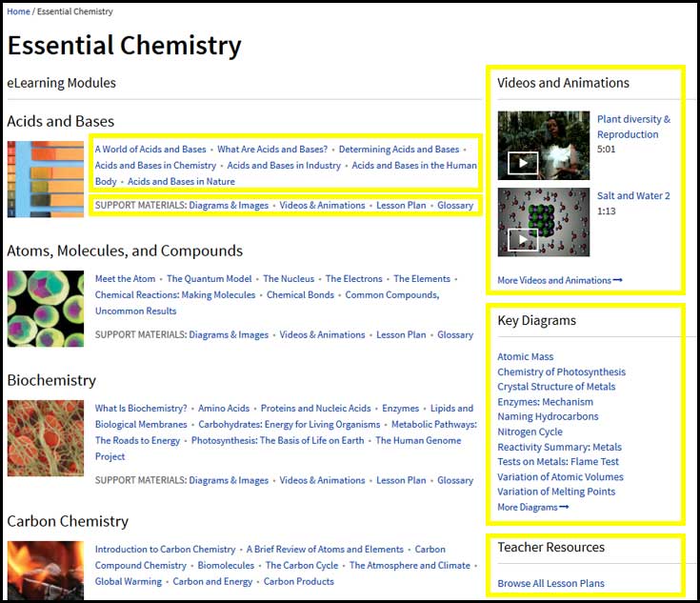Open the Atoms, Molecules, and Compounds thumbnail

point(45,309)
